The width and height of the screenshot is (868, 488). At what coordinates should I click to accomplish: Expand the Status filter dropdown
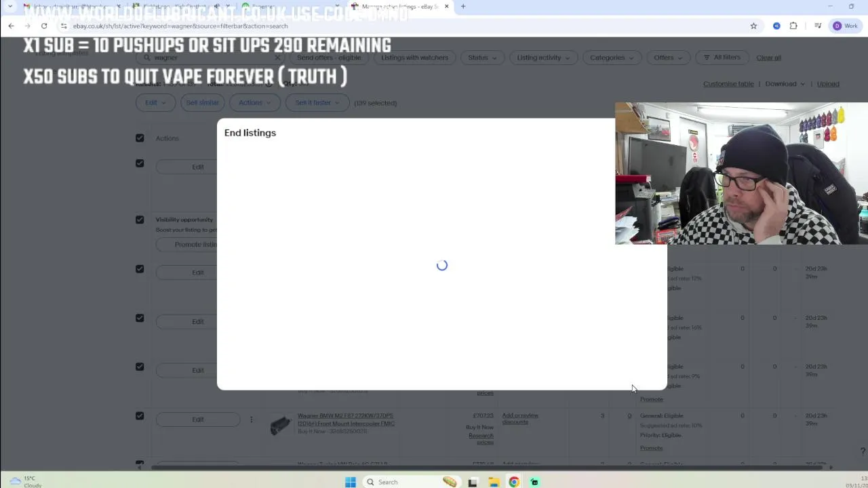(482, 58)
